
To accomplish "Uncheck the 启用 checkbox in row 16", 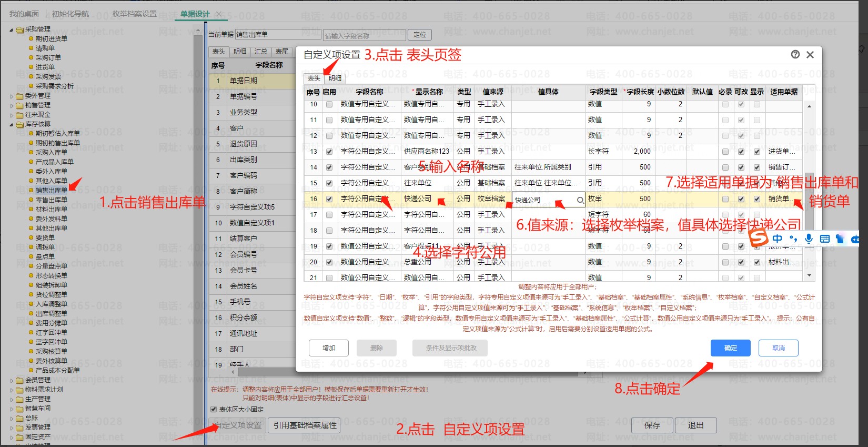I will tap(329, 199).
